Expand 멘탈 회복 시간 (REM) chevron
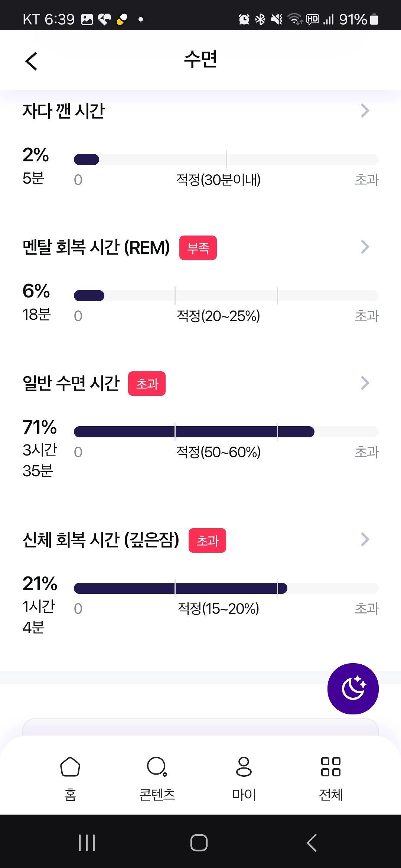Viewport: 401px width, 868px height. tap(365, 247)
